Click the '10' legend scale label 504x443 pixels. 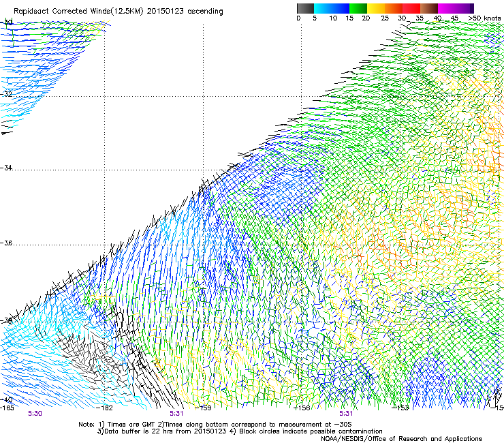pos(333,18)
